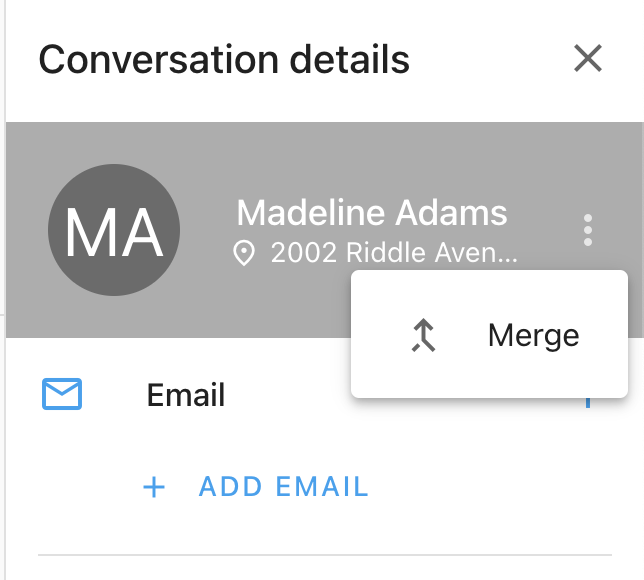Click the merge arrows icon
This screenshot has height=580, width=644.
424,336
